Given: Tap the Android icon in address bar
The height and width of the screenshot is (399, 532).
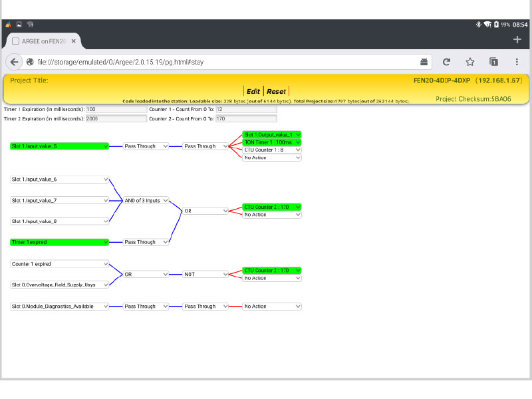Looking at the screenshot, I should [424, 62].
